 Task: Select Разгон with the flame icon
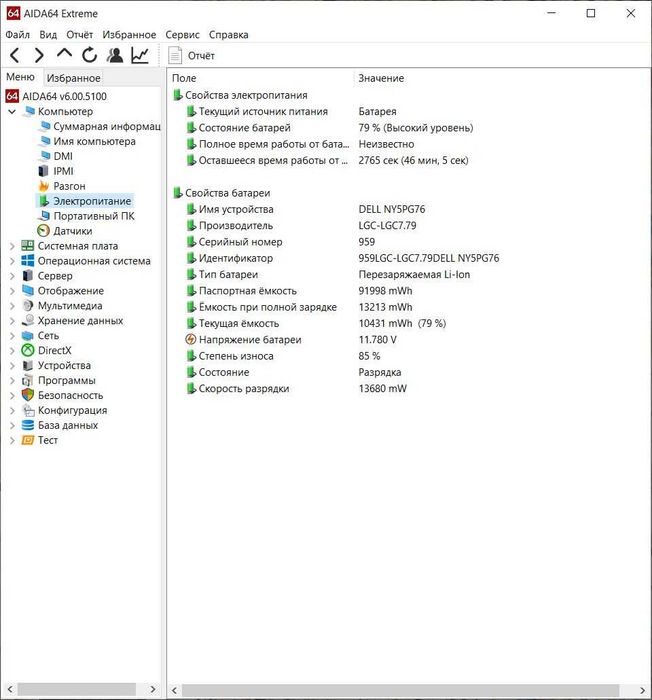[69, 186]
